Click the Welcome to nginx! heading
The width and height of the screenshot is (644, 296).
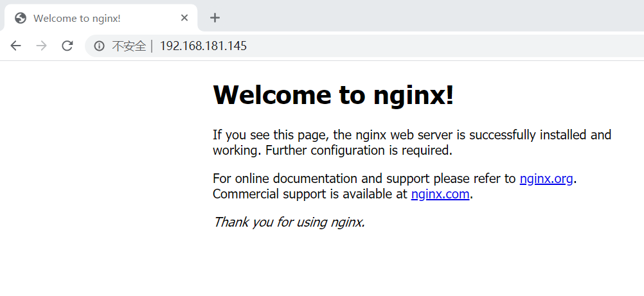coord(333,94)
